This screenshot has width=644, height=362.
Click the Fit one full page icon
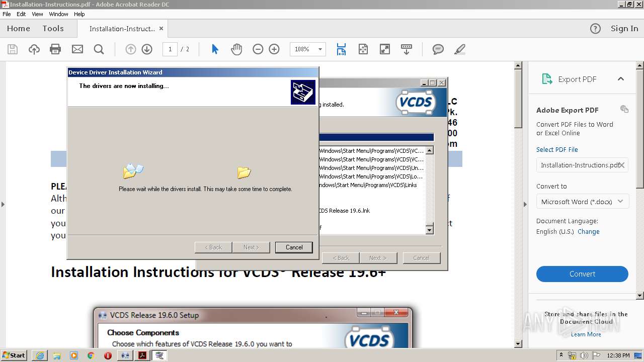[363, 49]
